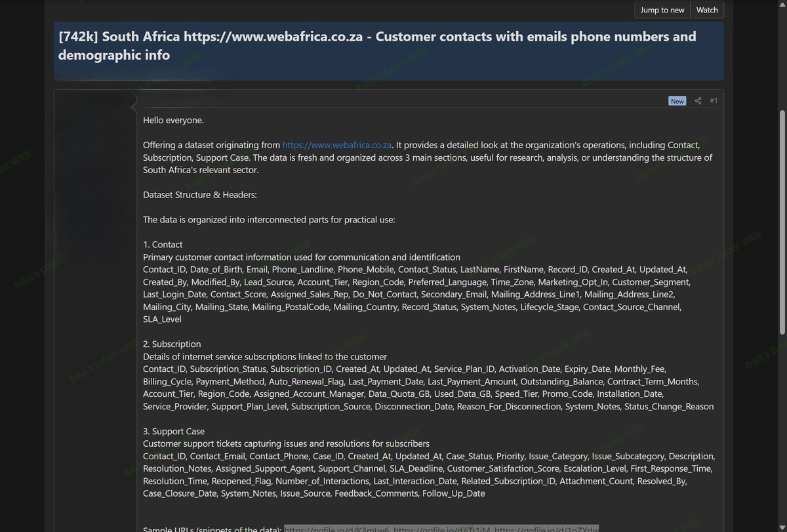
Task: Click the "Billing_Cycle" field name
Action: (x=167, y=382)
